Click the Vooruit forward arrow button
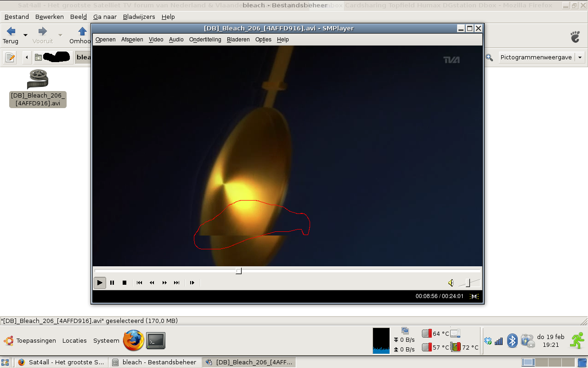The height and width of the screenshot is (368, 588). coord(43,35)
